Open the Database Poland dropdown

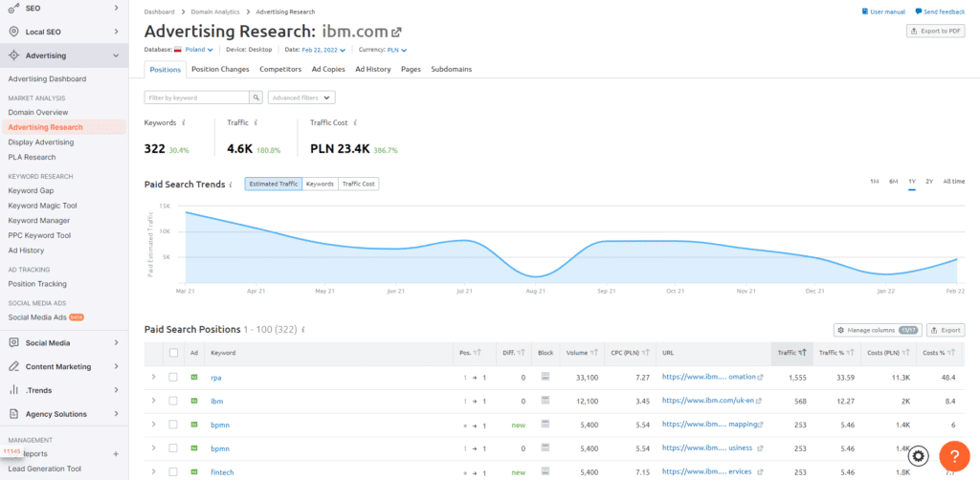coord(199,50)
